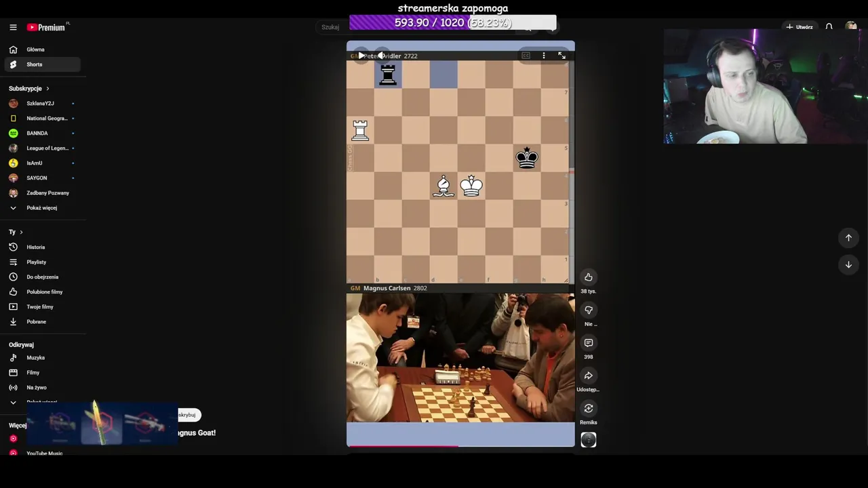Open the notifications bell

829,27
